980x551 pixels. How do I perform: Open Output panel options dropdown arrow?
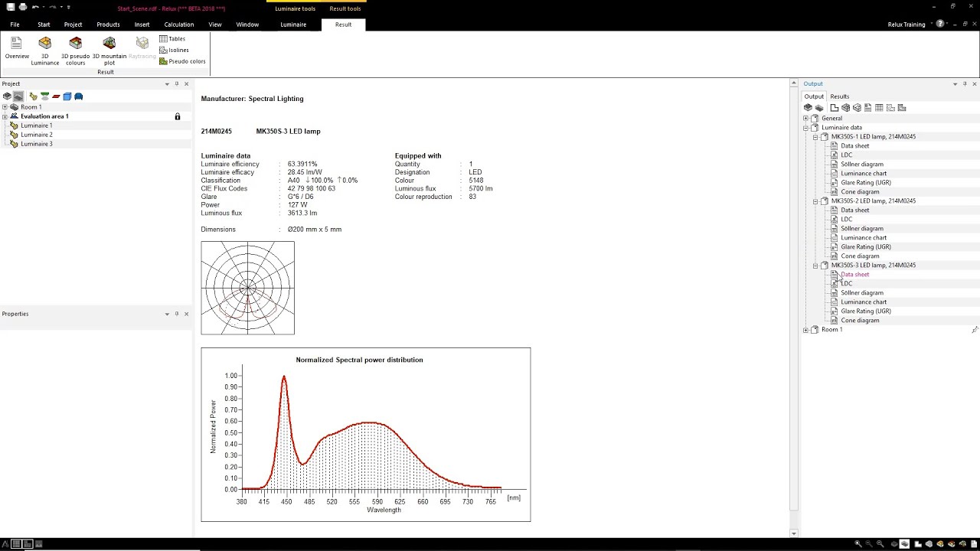coord(955,83)
